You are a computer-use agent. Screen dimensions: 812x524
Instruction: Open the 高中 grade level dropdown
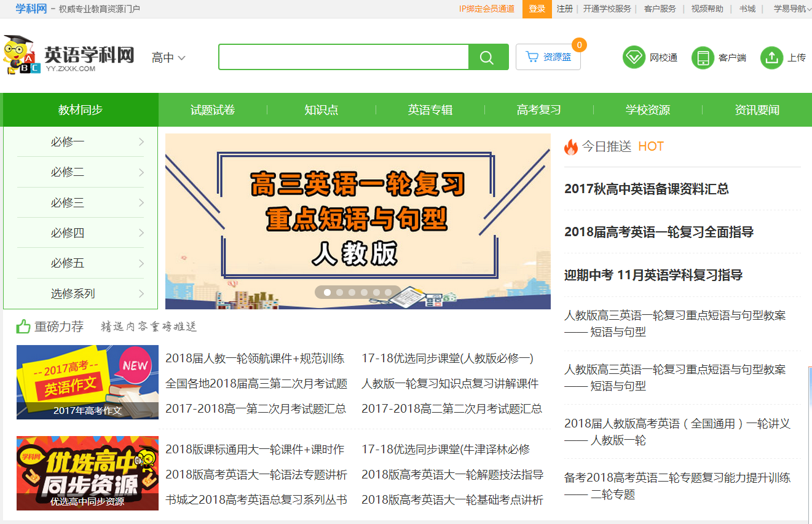168,58
